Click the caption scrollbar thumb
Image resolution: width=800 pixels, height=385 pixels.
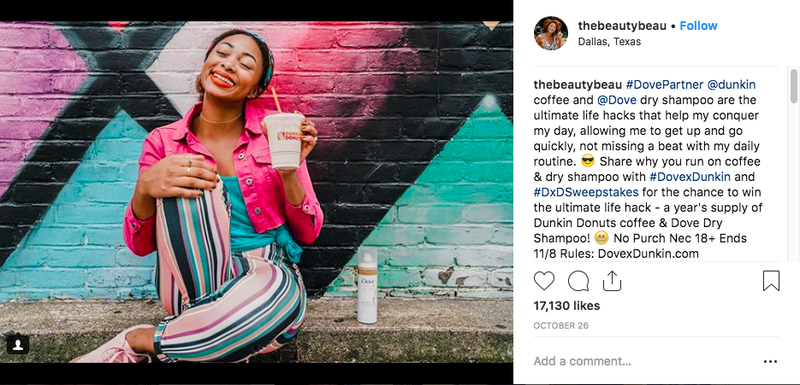(793, 86)
